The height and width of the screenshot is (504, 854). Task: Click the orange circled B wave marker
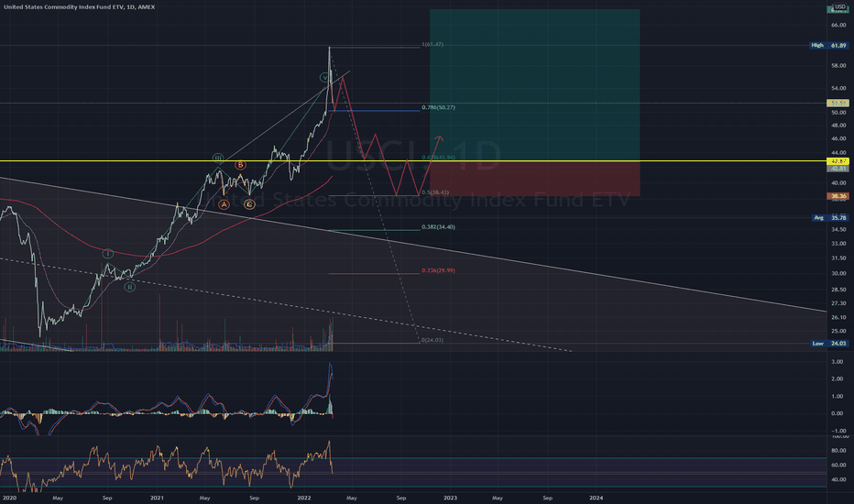[x=240, y=165]
